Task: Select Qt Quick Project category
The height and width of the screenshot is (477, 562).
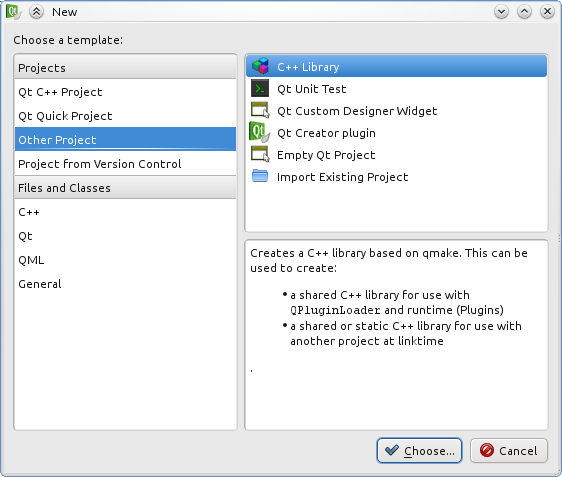Action: point(125,116)
